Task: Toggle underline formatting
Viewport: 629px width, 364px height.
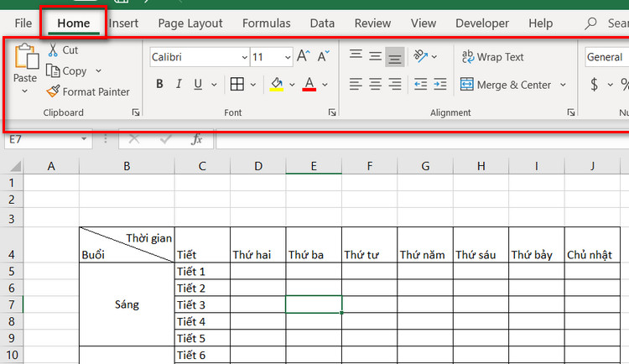Action: pyautogui.click(x=198, y=84)
